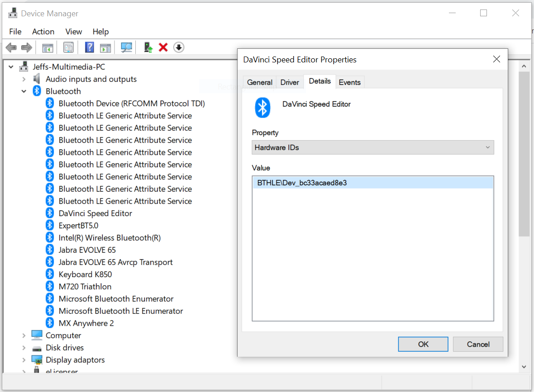Click the Cancel button

tap(478, 344)
